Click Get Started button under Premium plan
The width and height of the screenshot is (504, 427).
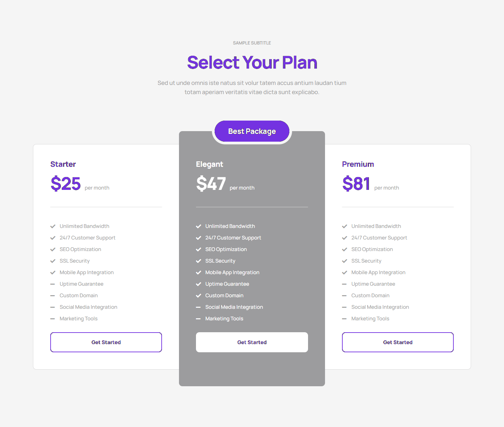(x=398, y=342)
